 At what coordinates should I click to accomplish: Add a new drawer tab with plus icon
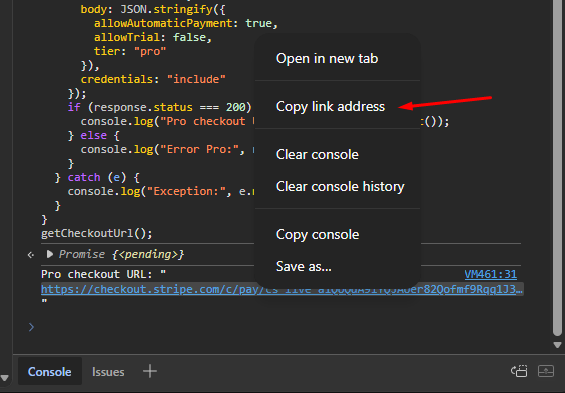point(150,371)
